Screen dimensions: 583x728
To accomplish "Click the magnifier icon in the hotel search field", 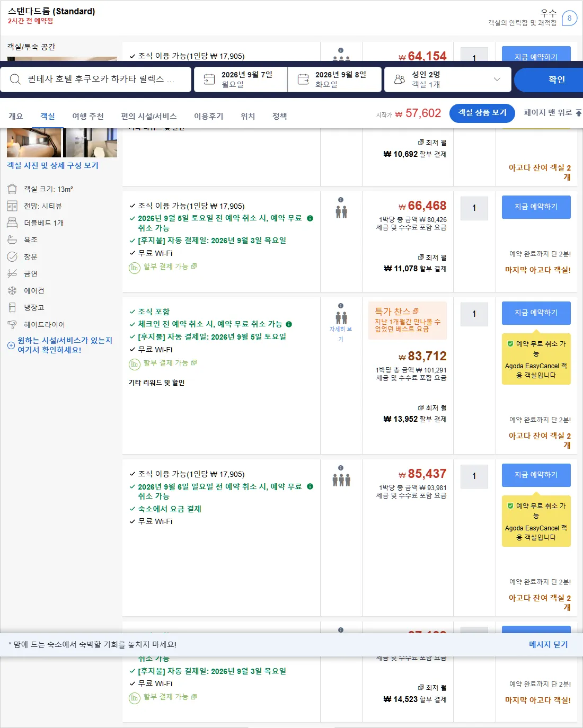I will (x=15, y=79).
